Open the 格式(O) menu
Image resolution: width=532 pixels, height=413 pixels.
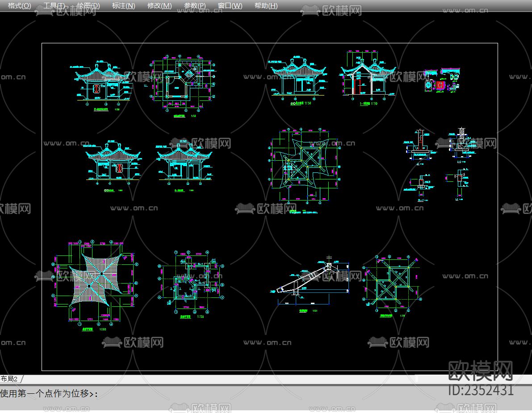click(19, 6)
